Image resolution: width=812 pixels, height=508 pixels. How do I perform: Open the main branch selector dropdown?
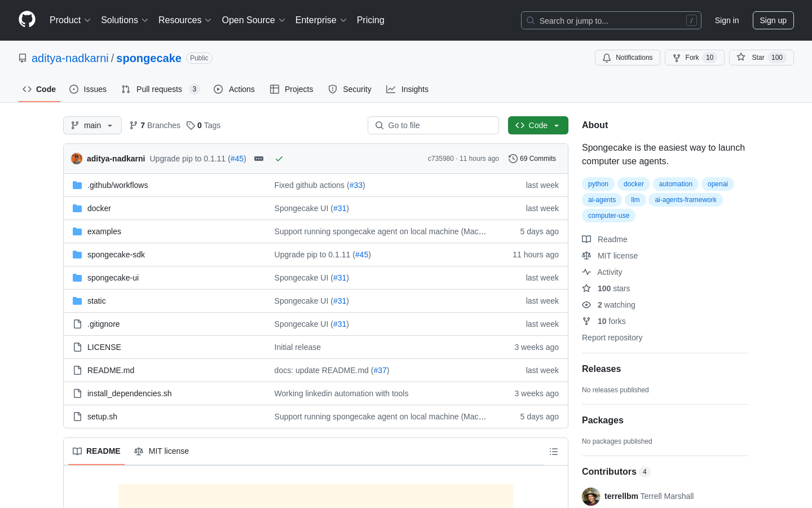pyautogui.click(x=92, y=125)
